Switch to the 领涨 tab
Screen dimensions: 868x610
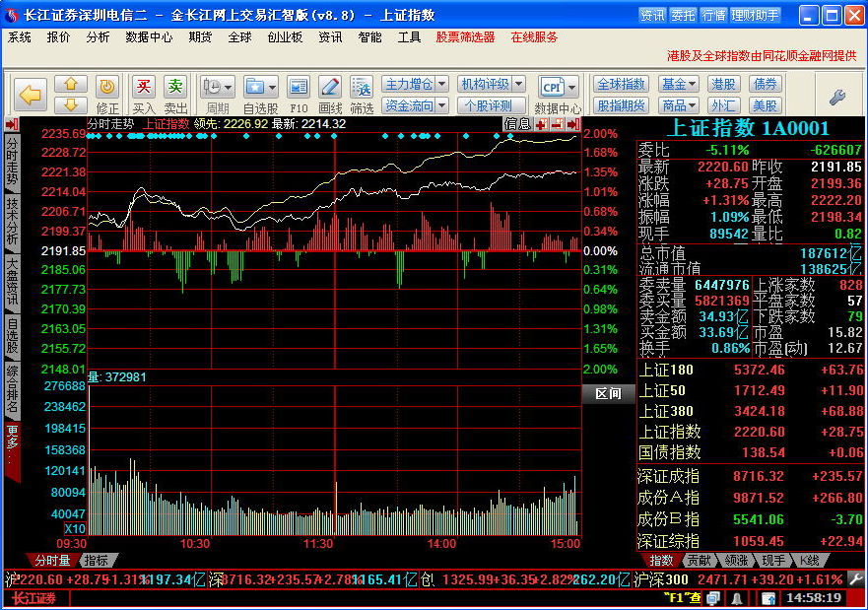[736, 560]
